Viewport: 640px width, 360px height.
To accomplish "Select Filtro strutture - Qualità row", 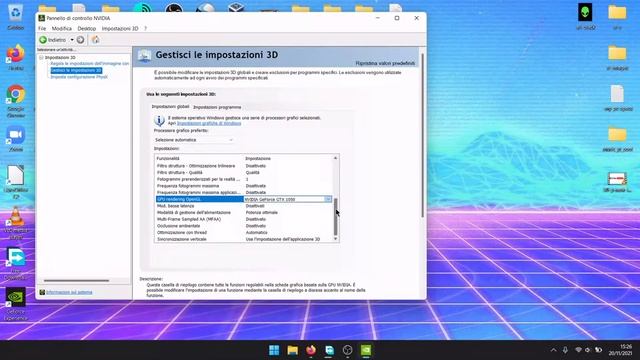I will 244,172.
